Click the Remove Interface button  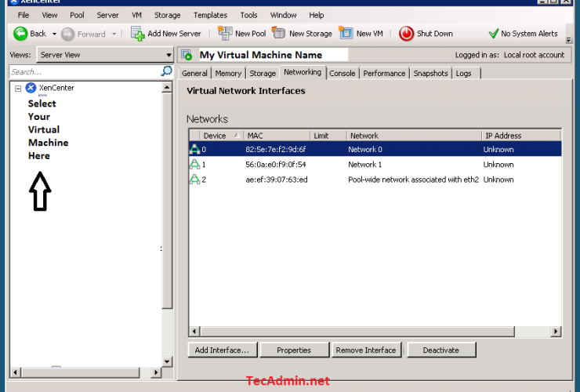pyautogui.click(x=366, y=350)
